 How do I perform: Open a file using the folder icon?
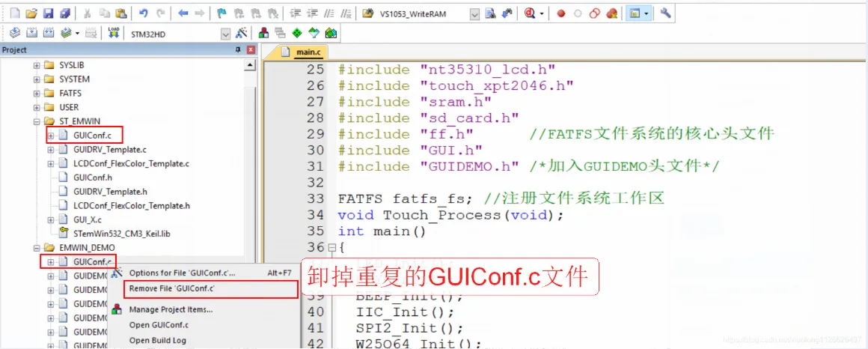[31, 13]
